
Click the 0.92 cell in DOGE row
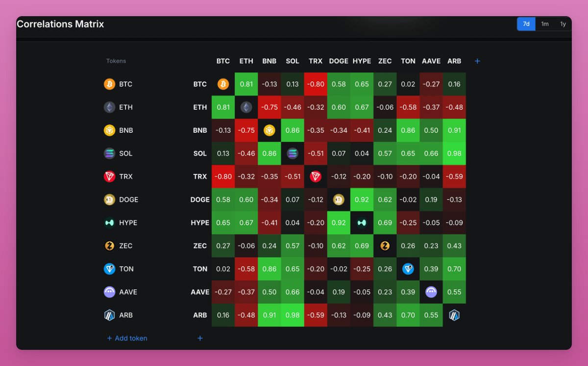click(362, 199)
